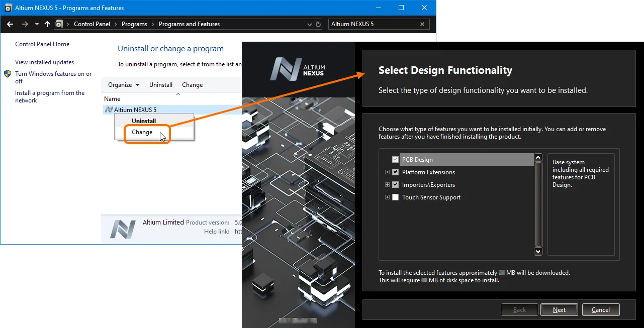Go up one level with the up arrow
The image size is (644, 328).
47,24
